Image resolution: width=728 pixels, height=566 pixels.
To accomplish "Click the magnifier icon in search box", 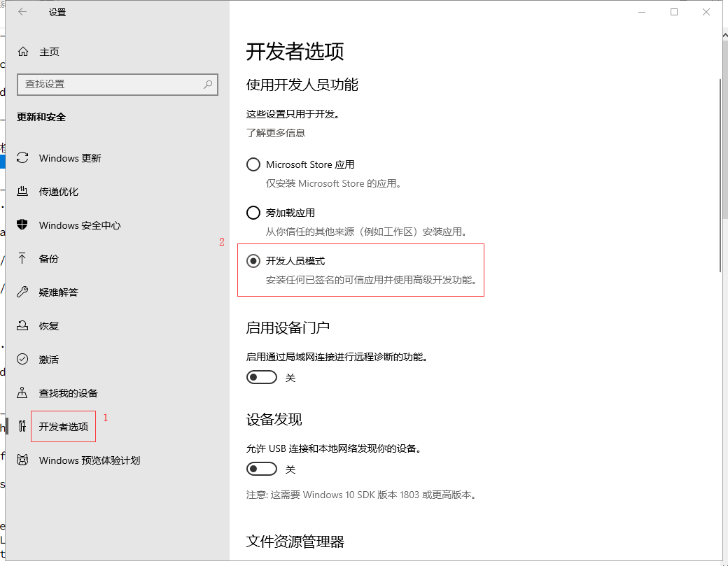I will coord(207,85).
